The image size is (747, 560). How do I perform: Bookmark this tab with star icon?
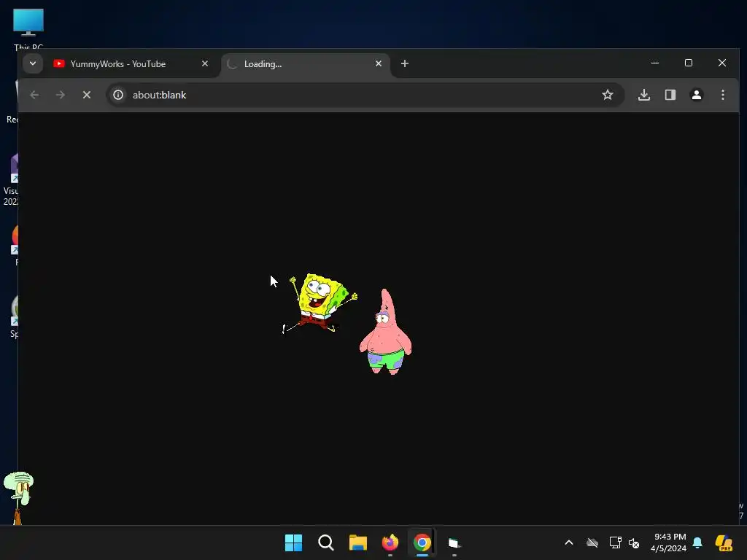click(x=608, y=95)
